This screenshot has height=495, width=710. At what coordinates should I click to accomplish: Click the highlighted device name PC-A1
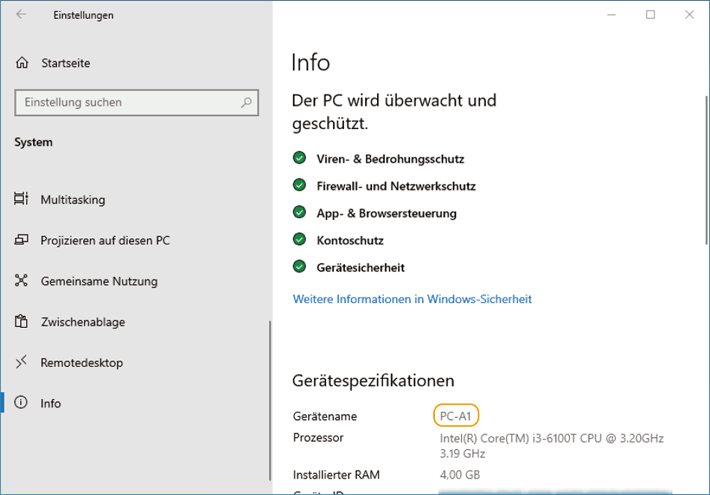coord(458,415)
